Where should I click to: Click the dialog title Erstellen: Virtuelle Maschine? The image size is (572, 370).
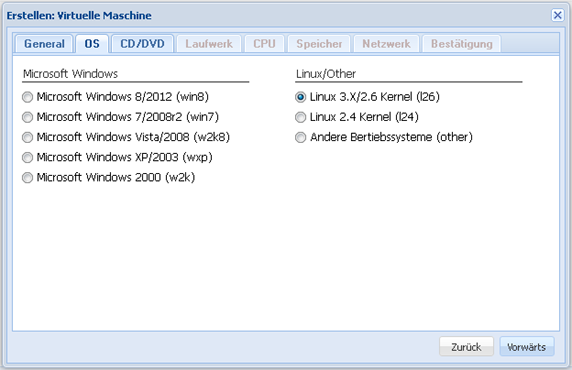point(79,16)
